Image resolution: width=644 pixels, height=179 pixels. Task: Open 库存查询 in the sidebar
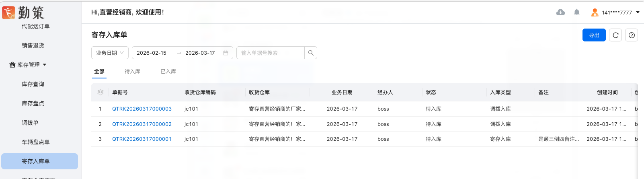coord(33,84)
